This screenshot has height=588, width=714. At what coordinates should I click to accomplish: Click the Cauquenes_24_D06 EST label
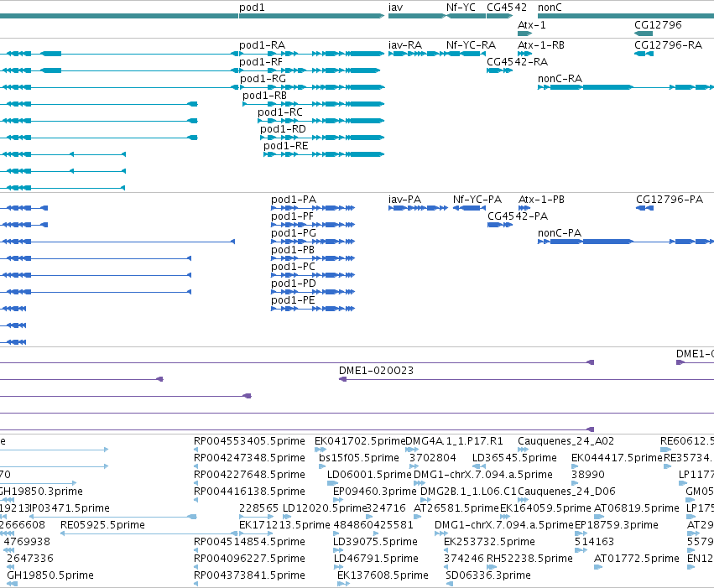pyautogui.click(x=566, y=492)
